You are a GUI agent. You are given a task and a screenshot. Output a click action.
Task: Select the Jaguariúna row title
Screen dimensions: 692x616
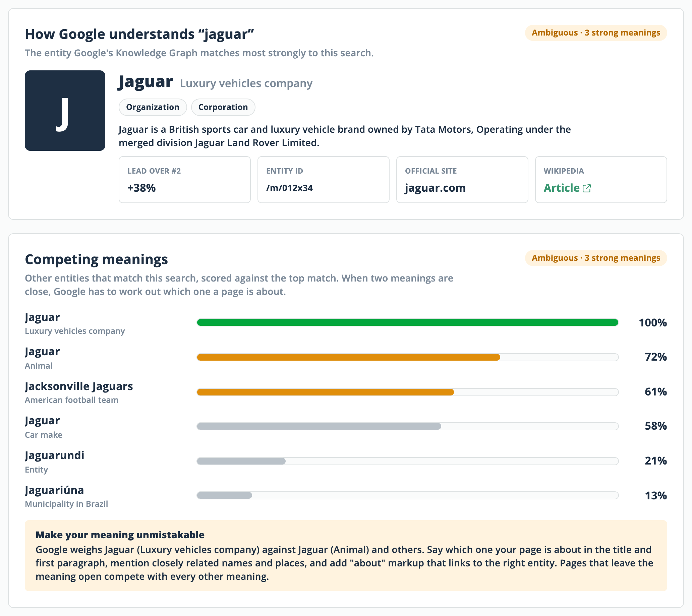click(54, 490)
